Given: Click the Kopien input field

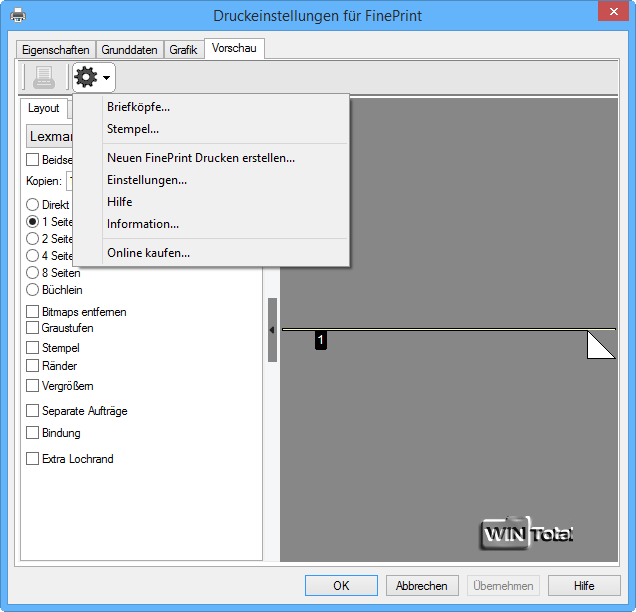Looking at the screenshot, I should point(70,181).
